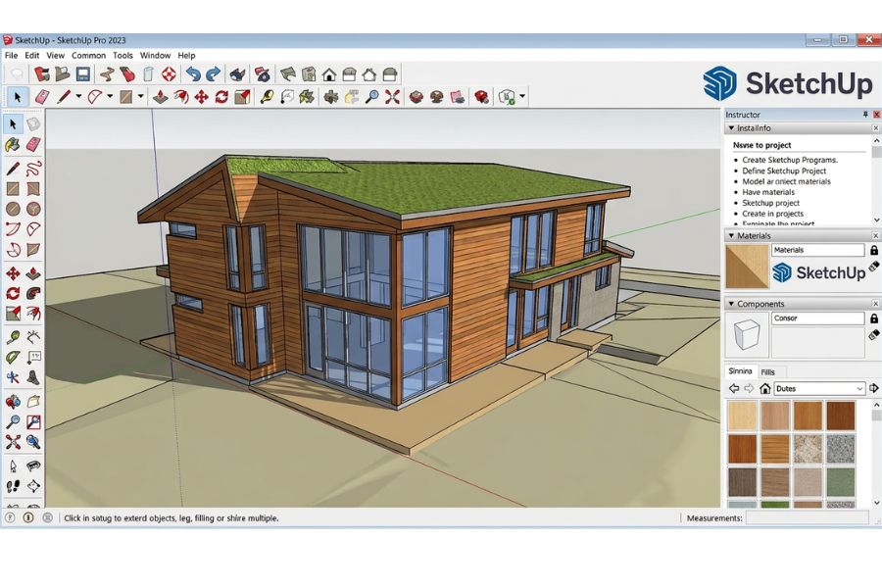This screenshot has height=588, width=882.
Task: Click the Scale tool in top toolbar
Action: point(242,97)
